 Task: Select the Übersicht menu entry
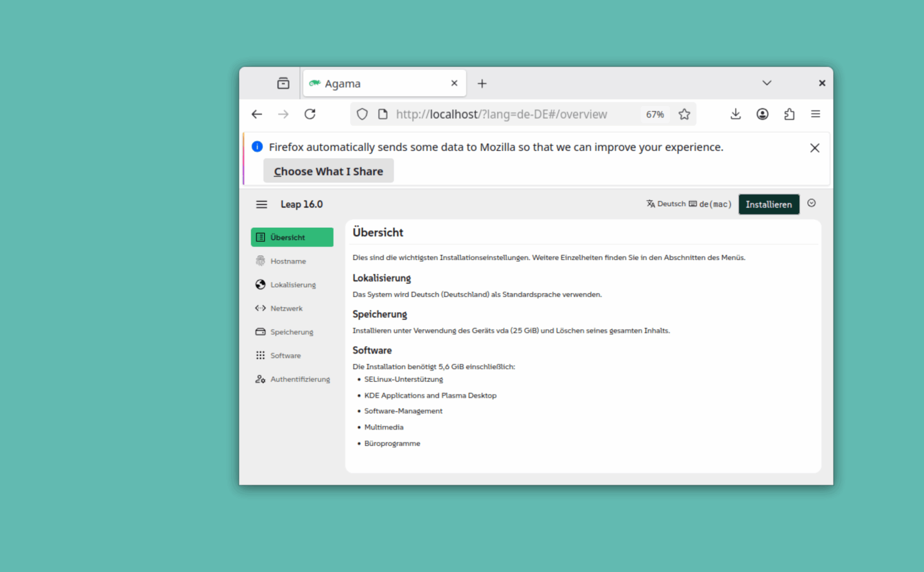[287, 237]
